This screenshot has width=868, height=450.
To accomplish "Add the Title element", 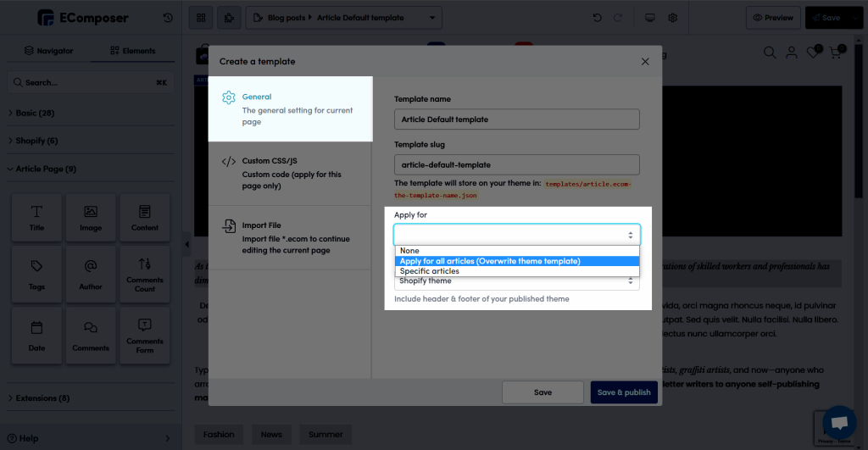I will pyautogui.click(x=36, y=218).
